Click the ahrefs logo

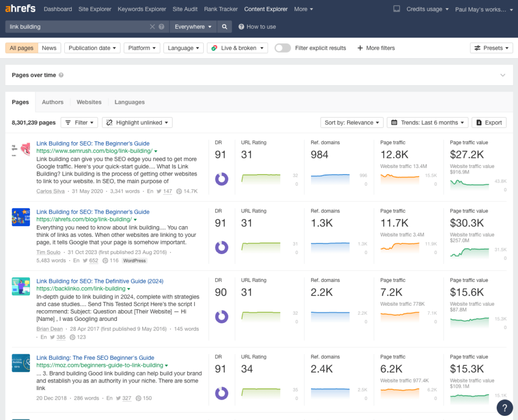pyautogui.click(x=20, y=8)
